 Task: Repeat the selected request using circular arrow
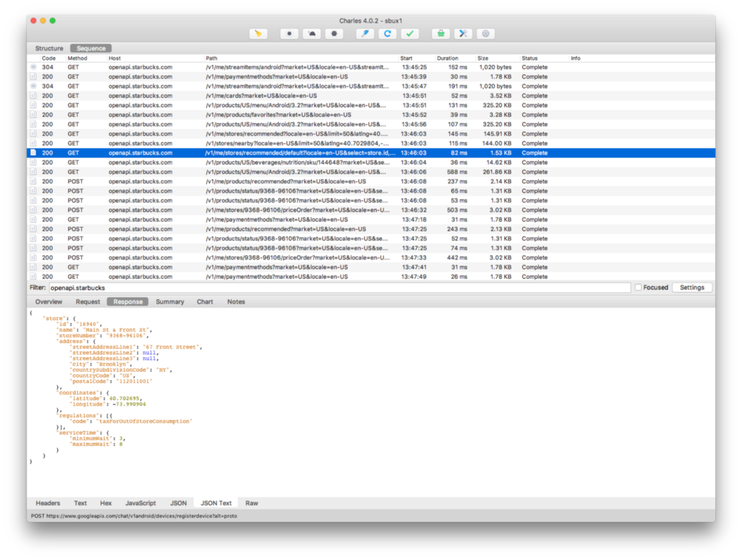click(387, 33)
